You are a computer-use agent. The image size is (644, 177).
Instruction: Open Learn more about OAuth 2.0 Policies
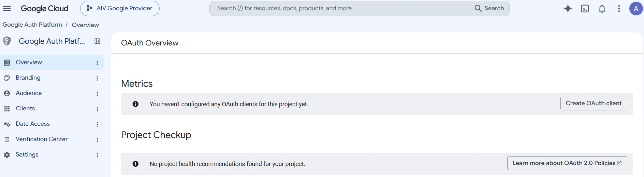567,163
